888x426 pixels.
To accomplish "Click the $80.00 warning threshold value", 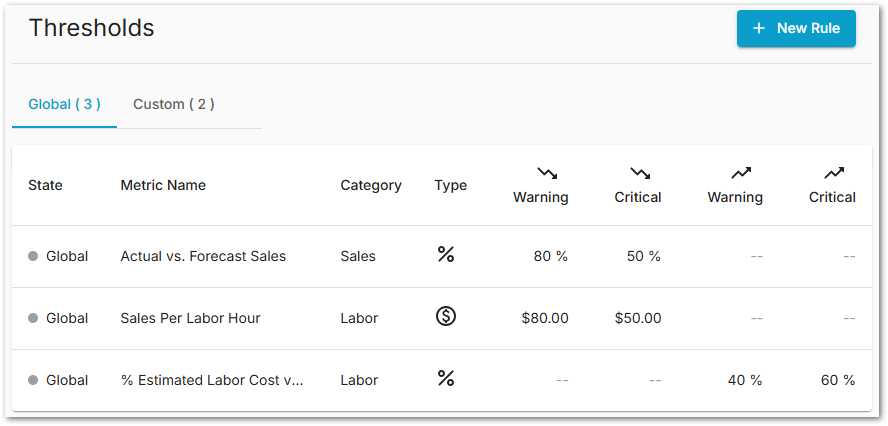I will coord(545,318).
